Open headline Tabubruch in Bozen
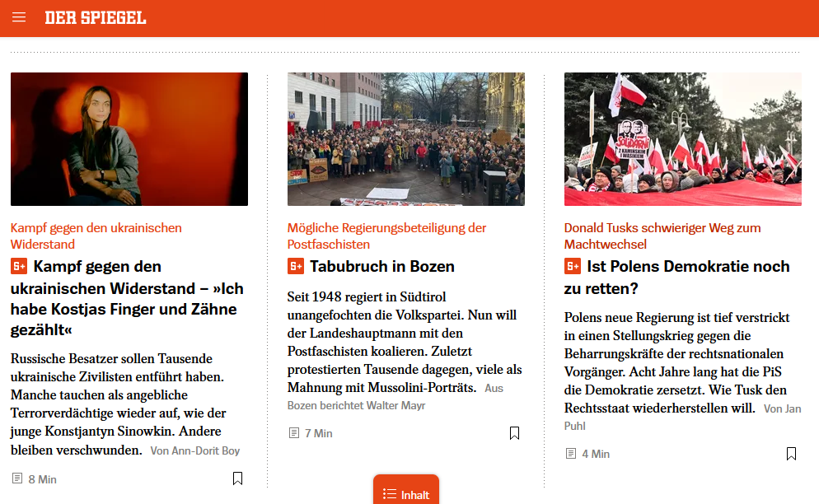This screenshot has width=819, height=504. [381, 266]
